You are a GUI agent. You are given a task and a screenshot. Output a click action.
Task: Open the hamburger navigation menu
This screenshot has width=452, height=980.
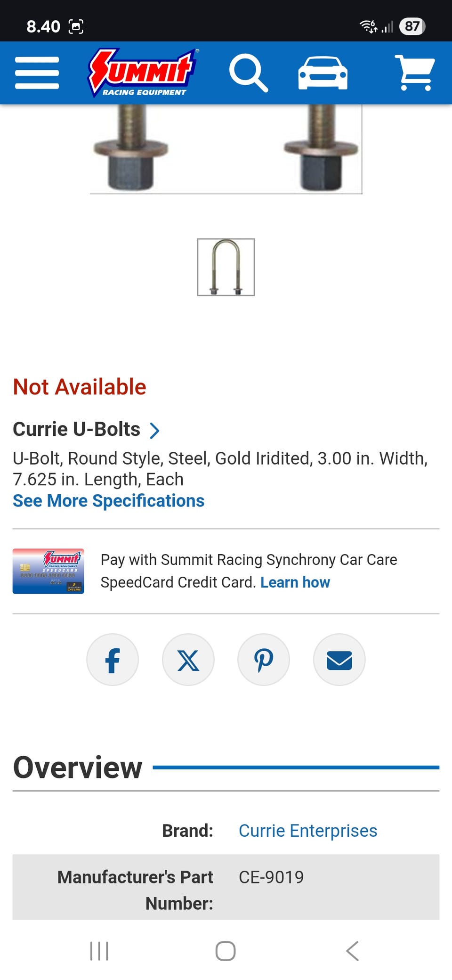37,73
